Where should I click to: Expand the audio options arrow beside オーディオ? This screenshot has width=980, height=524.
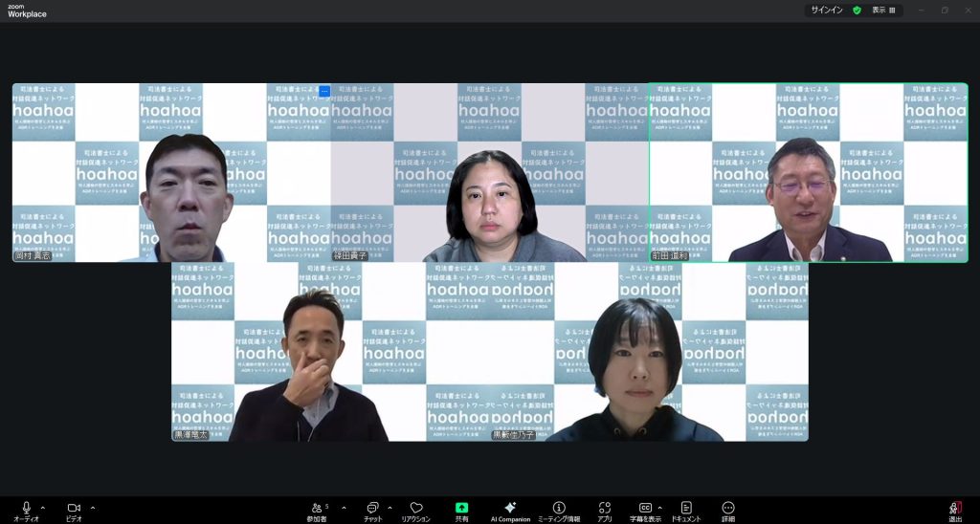click(x=45, y=507)
